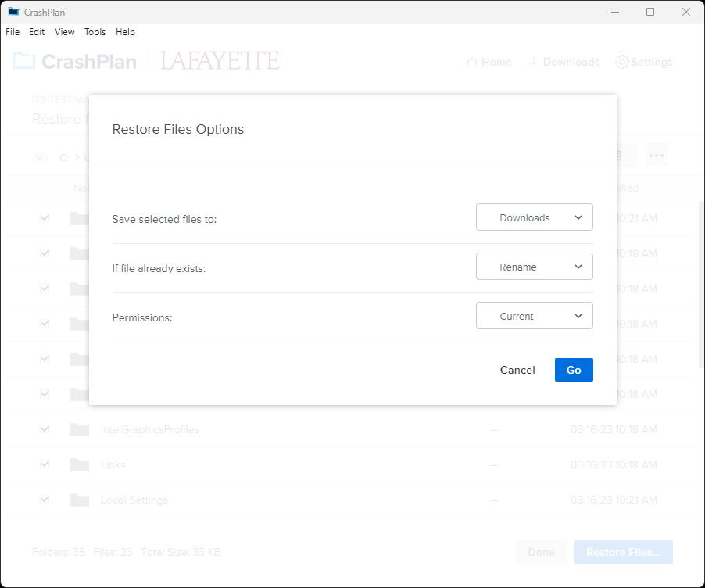Viewport: 705px width, 588px height.
Task: Expand the select-all chevron dropdown near C:
Action: click(40, 157)
